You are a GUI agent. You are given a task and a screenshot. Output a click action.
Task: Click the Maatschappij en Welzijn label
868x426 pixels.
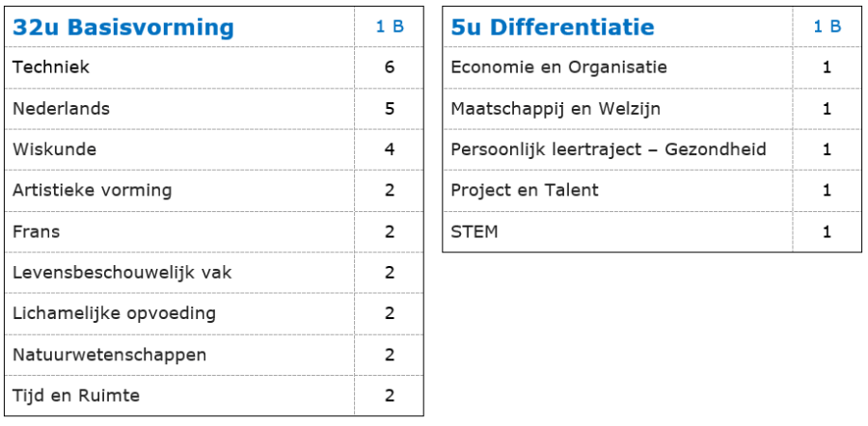pos(556,109)
